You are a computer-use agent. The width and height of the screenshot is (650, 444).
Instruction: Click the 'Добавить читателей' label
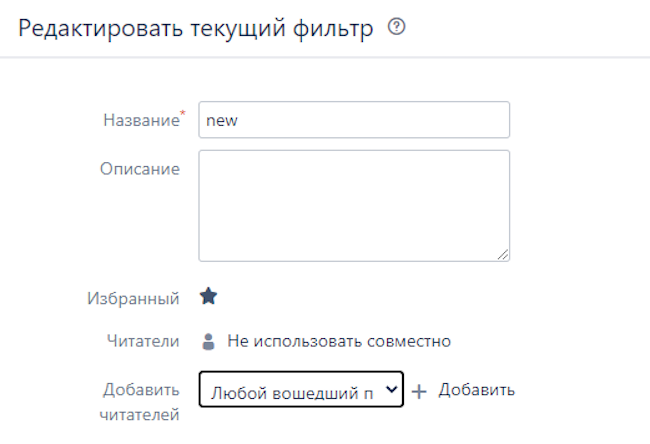[x=140, y=401]
